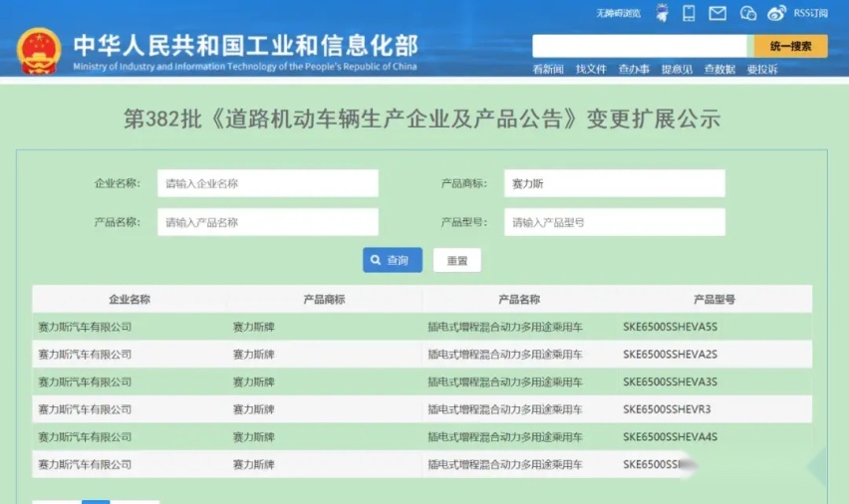Open the 看新闻 menu item
The height and width of the screenshot is (504, 849).
click(548, 69)
